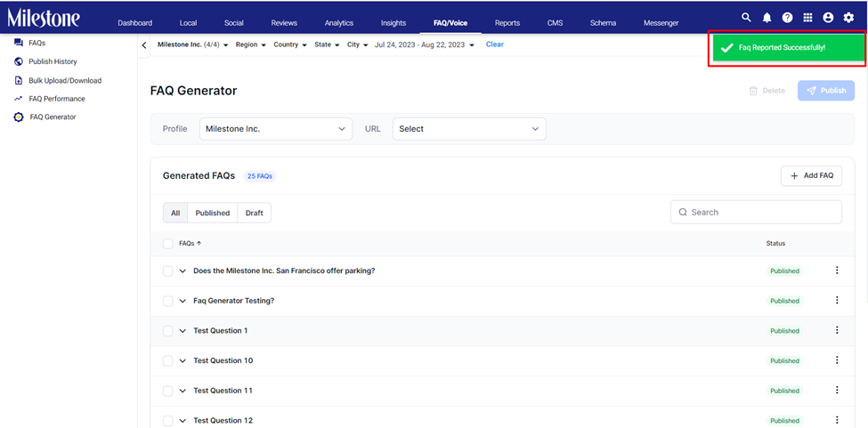This screenshot has height=428, width=868.
Task: Click the Bulk Upload/Download file icon
Action: click(x=19, y=80)
